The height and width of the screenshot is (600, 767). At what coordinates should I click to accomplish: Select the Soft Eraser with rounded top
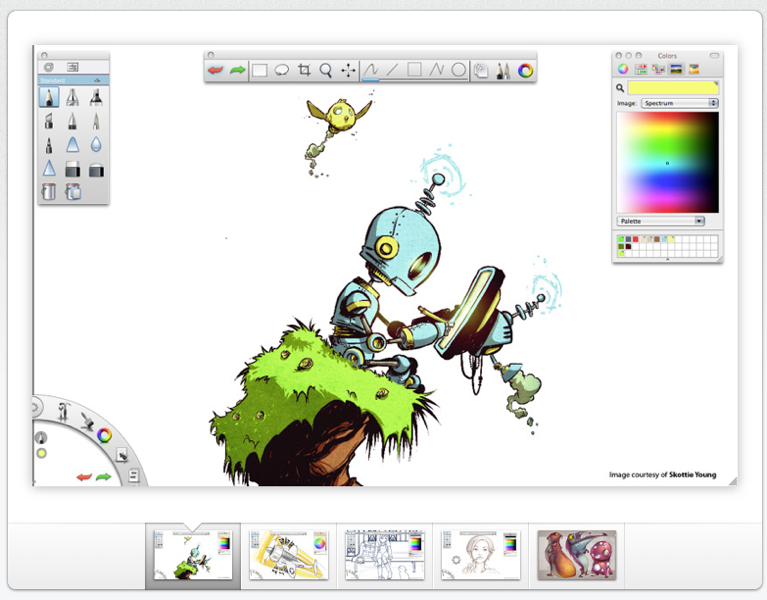coord(96,170)
